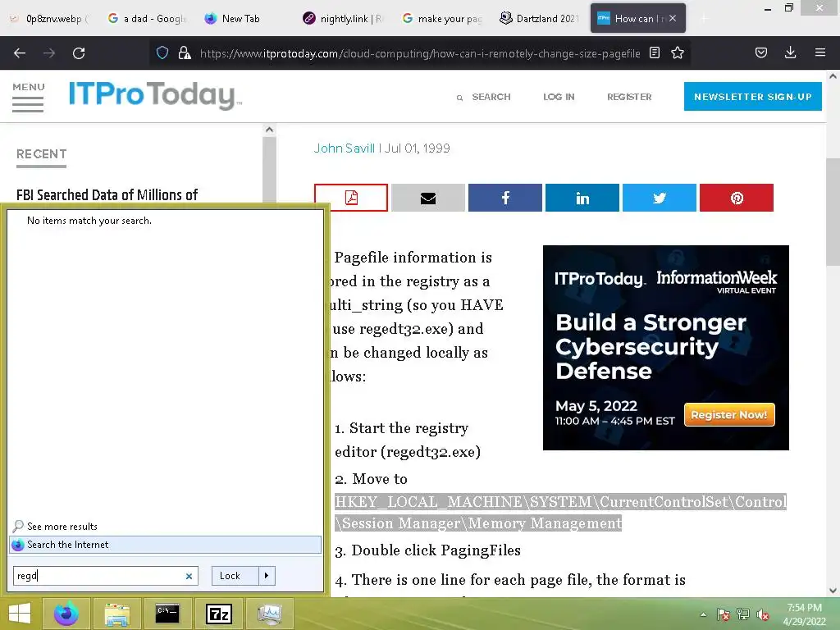The image size is (840, 630).
Task: View site security padlock info
Action: click(185, 52)
